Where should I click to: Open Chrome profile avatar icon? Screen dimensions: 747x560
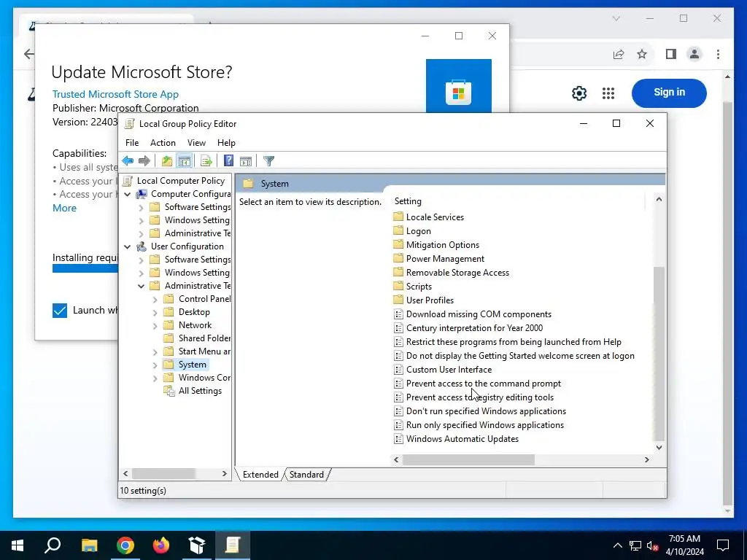(x=694, y=54)
